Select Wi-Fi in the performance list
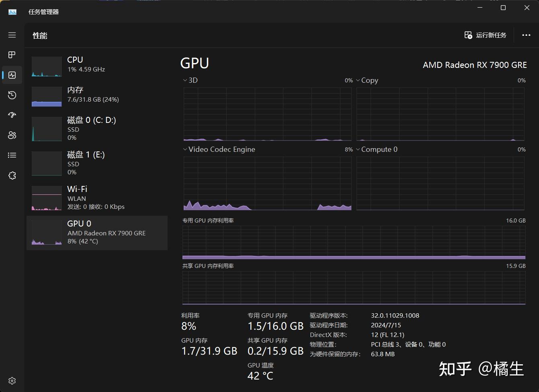The image size is (539, 392). (x=96, y=198)
